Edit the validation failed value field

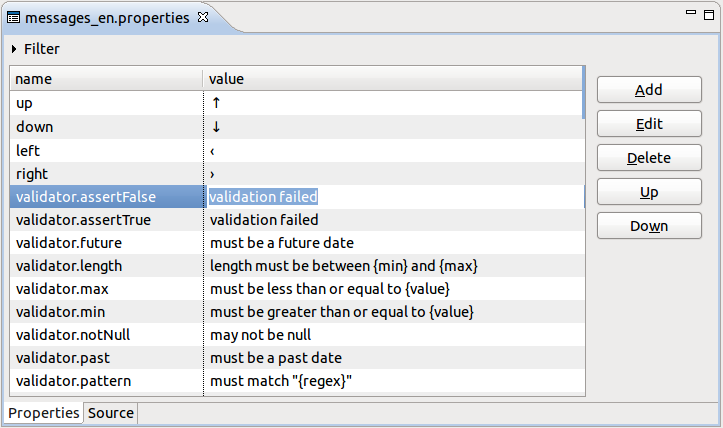click(x=396, y=197)
